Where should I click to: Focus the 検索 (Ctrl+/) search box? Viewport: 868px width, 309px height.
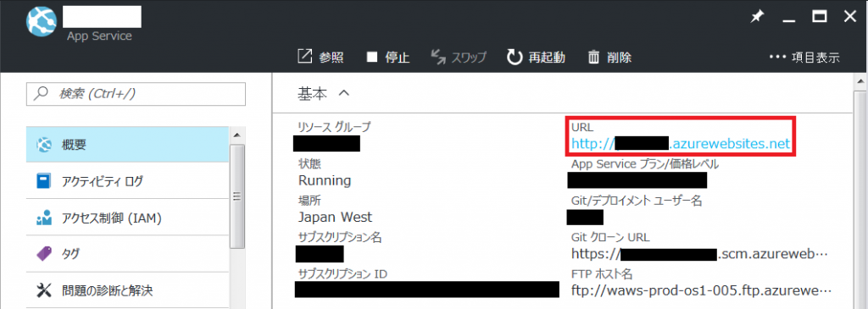click(136, 94)
